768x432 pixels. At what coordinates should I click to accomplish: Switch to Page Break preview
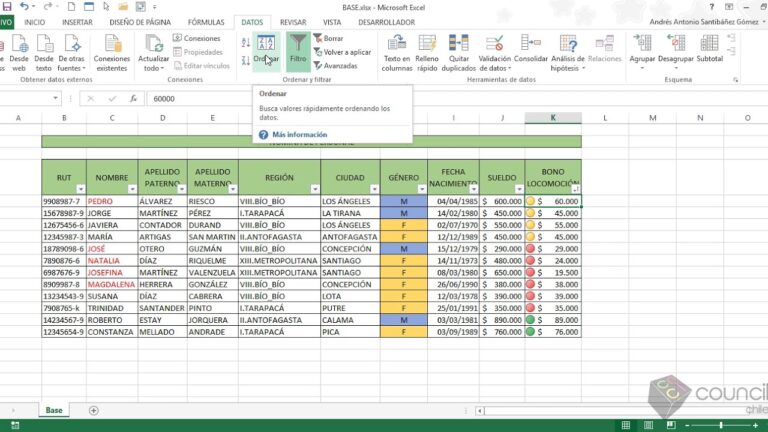(x=671, y=425)
